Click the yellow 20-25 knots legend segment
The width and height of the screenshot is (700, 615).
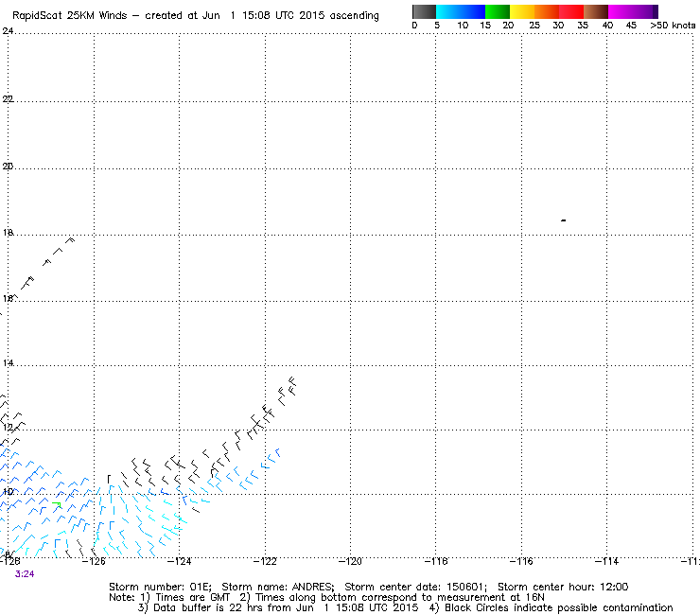522,11
